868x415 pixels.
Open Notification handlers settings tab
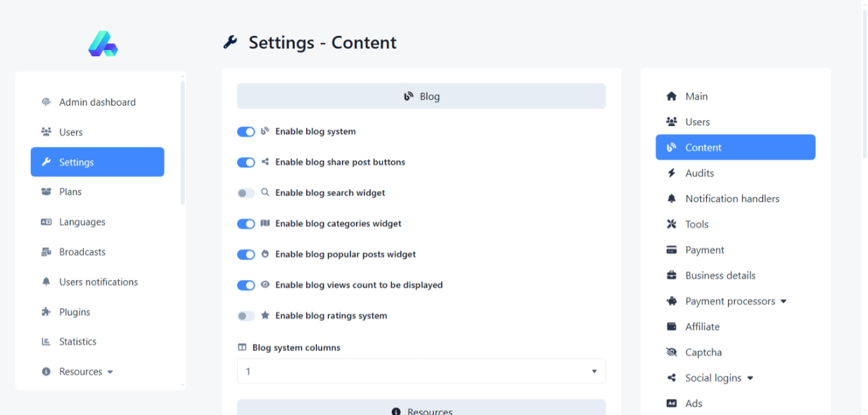[732, 199]
